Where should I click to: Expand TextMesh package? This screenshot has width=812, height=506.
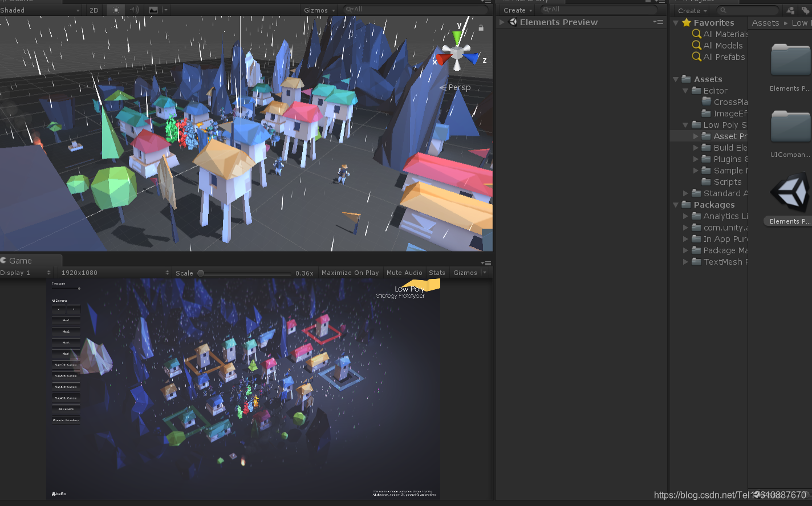686,262
